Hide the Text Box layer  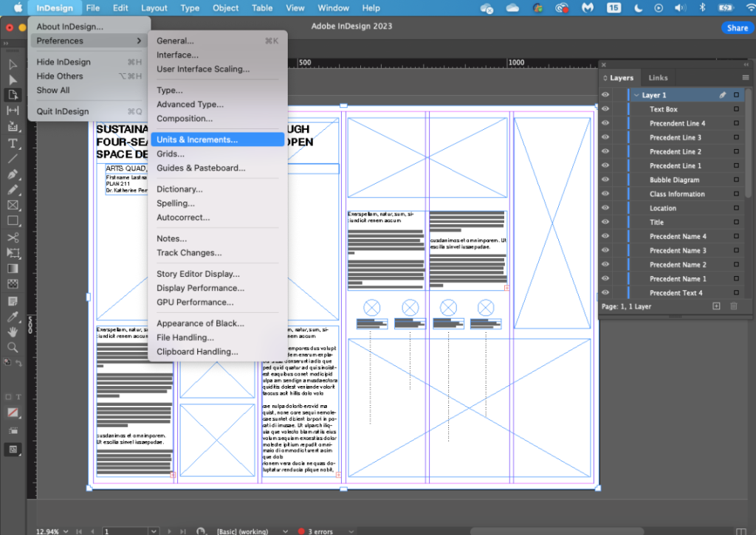click(605, 109)
